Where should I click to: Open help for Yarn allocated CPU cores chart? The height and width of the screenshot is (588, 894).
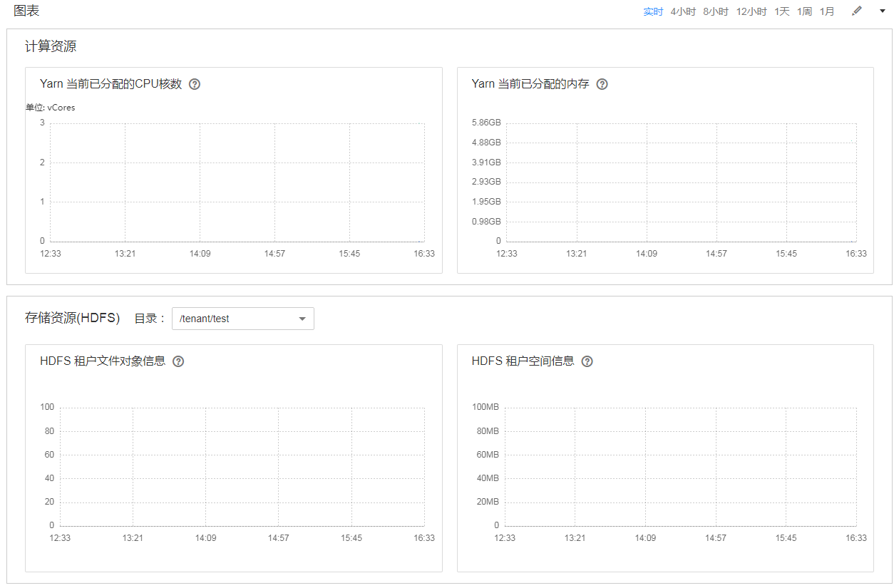pyautogui.click(x=195, y=84)
